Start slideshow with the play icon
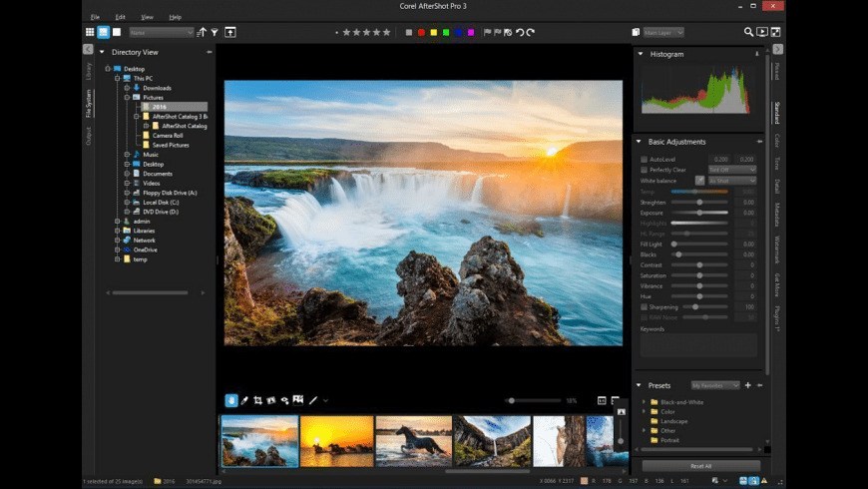 tap(762, 32)
